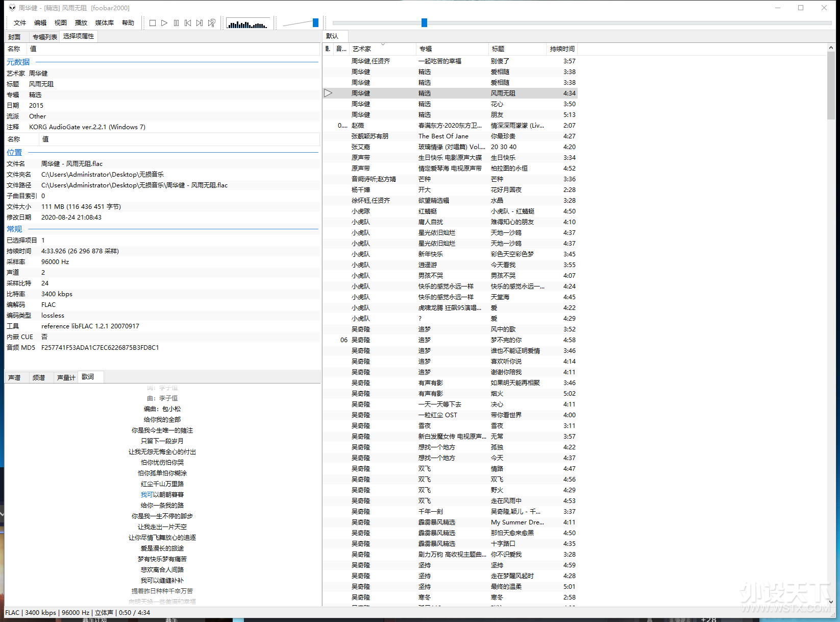Click the seek bar position handle

(x=424, y=22)
